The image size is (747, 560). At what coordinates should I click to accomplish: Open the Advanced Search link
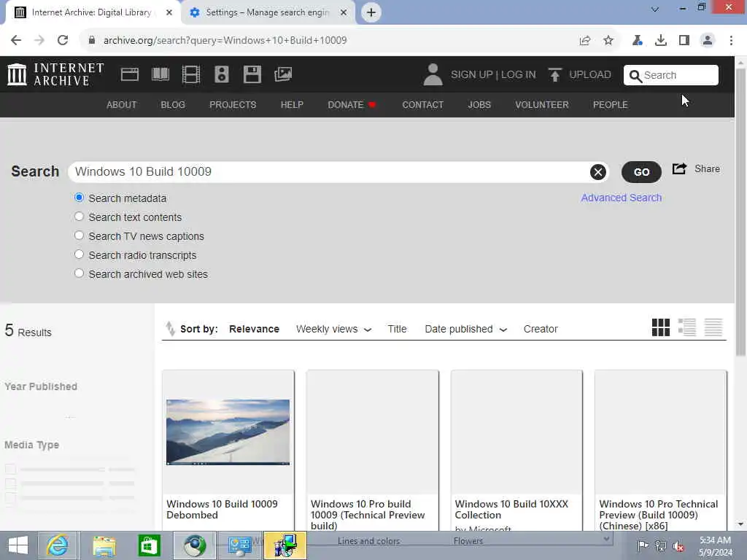pos(622,198)
